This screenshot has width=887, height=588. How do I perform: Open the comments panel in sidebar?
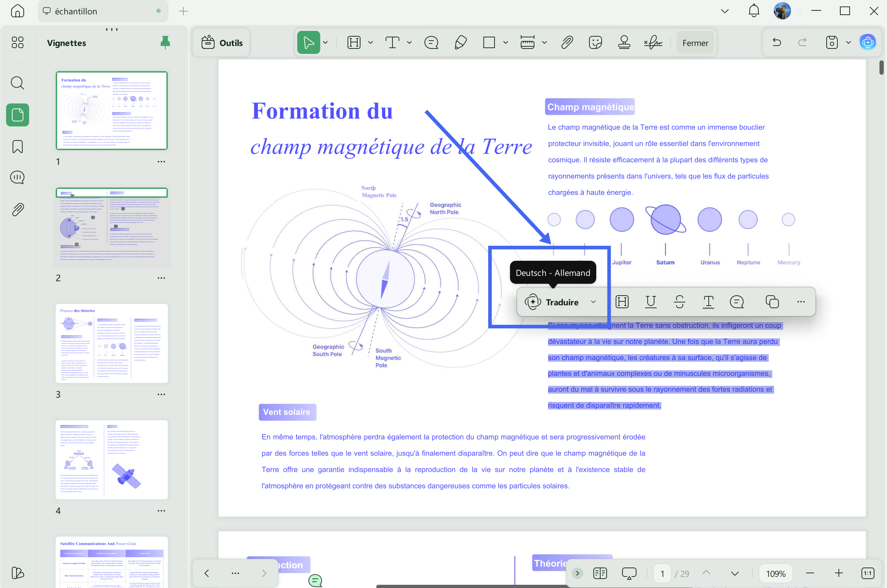point(17,177)
